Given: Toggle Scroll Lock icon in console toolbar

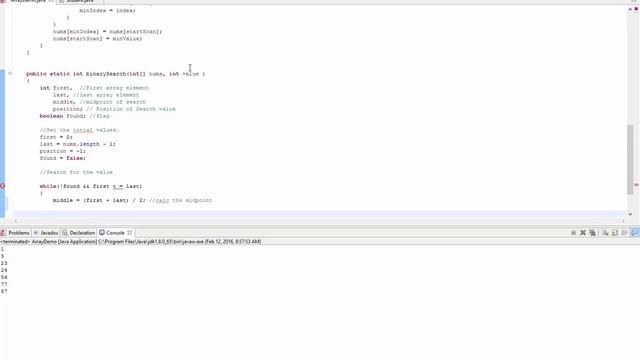Looking at the screenshot, I should 615,233.
